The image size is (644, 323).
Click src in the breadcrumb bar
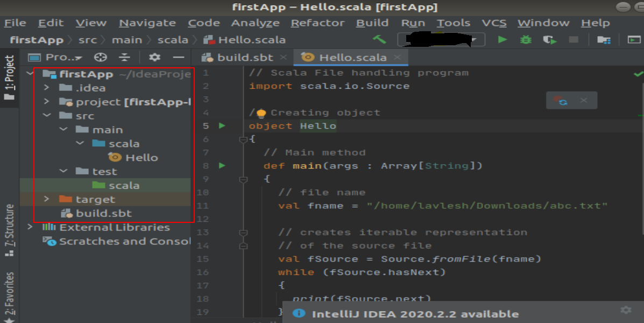(88, 40)
